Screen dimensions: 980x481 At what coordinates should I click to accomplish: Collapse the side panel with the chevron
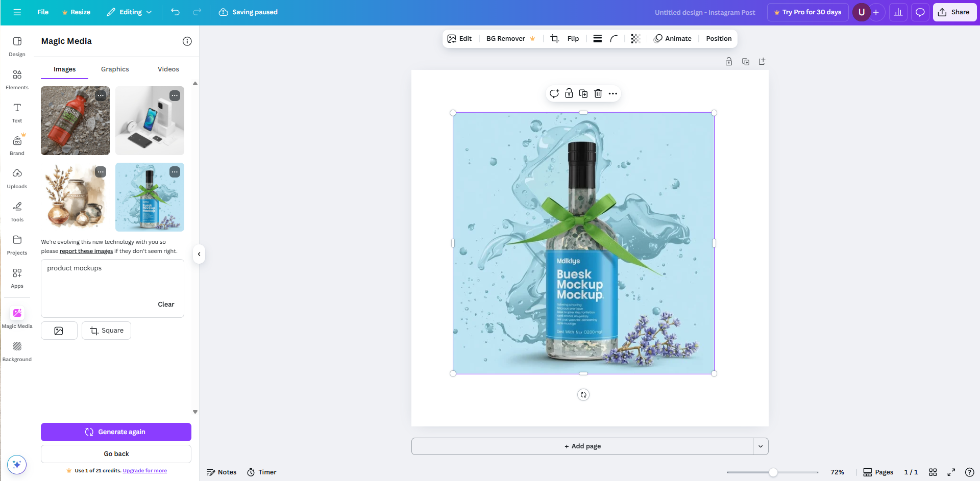199,254
